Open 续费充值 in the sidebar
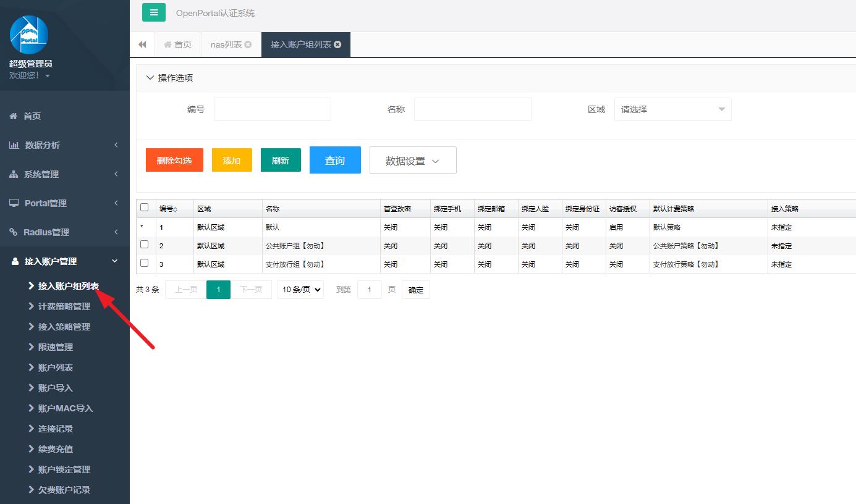 pos(56,449)
